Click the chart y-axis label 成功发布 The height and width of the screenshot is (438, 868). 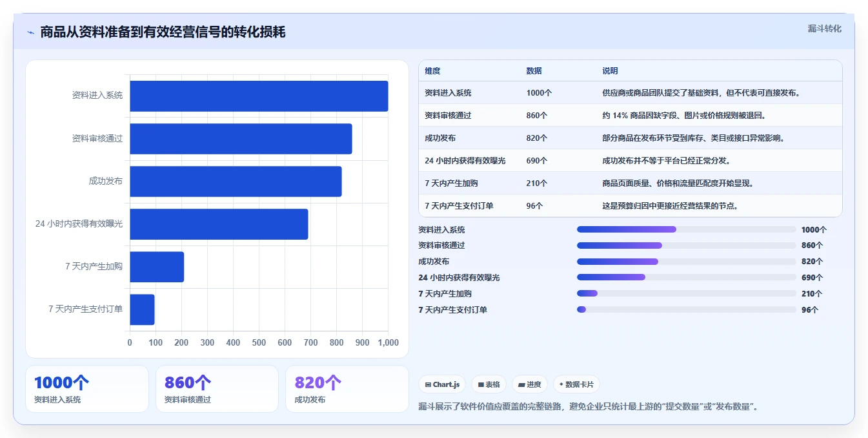[x=106, y=181]
